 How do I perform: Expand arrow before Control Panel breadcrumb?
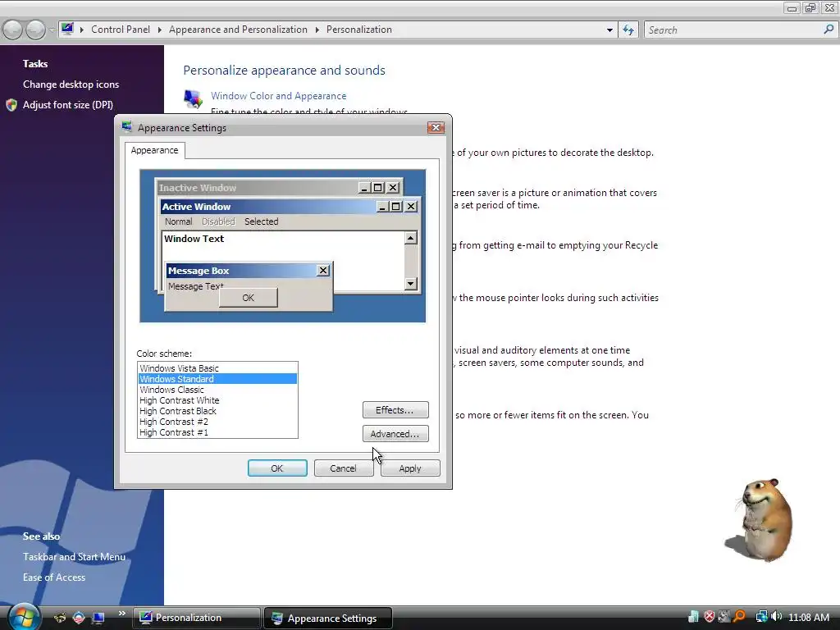[x=82, y=30]
